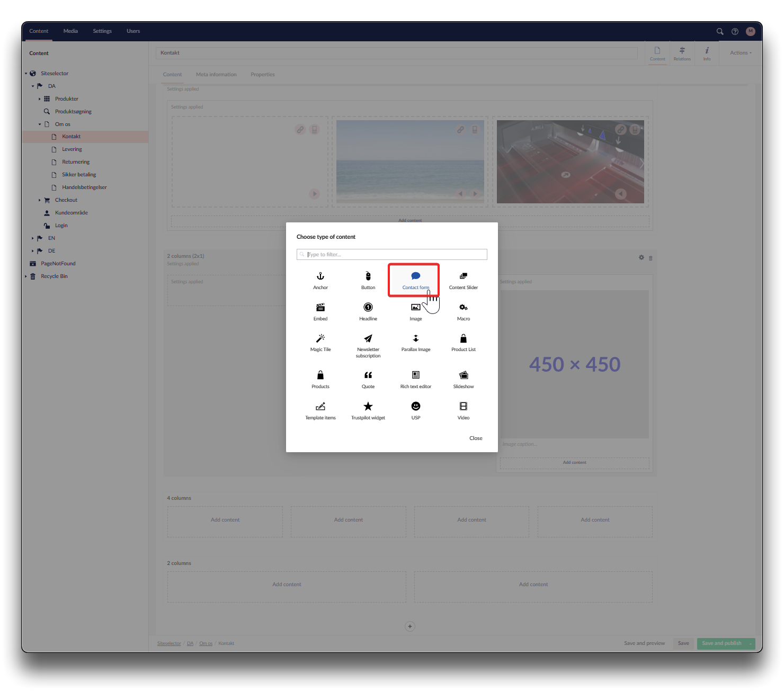Select the 450 × 450 placeholder image
The image size is (784, 691).
pyautogui.click(x=575, y=364)
